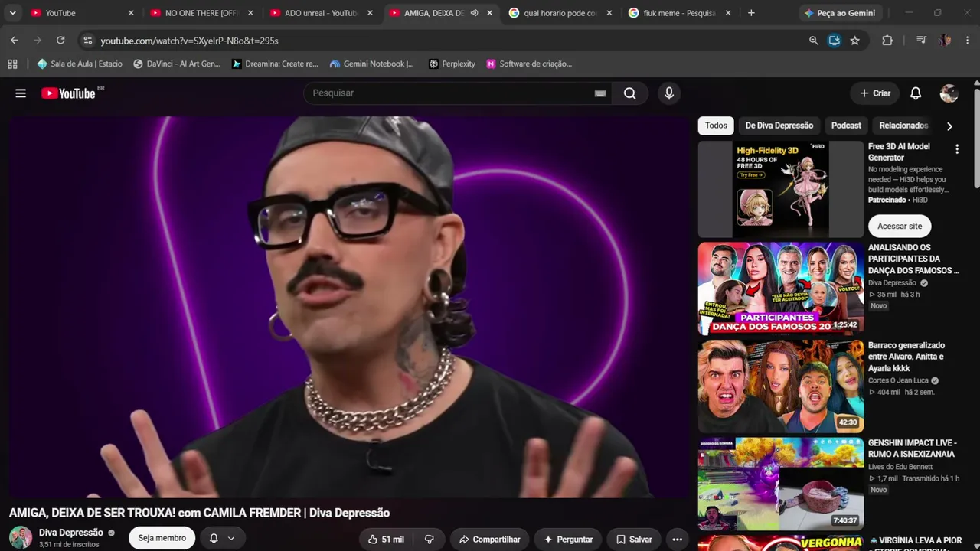Select the Podcast filter chip

pyautogui.click(x=846, y=126)
